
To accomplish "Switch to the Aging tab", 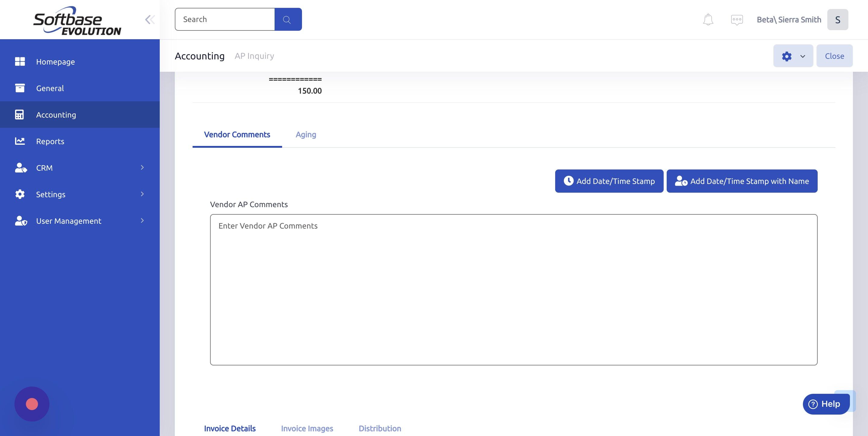I will click(305, 134).
